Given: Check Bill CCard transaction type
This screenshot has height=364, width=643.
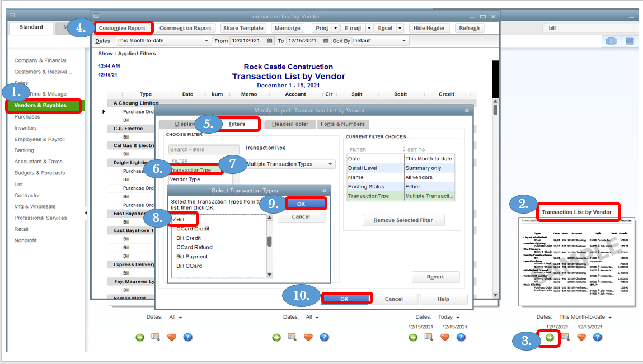Looking at the screenshot, I should [189, 266].
